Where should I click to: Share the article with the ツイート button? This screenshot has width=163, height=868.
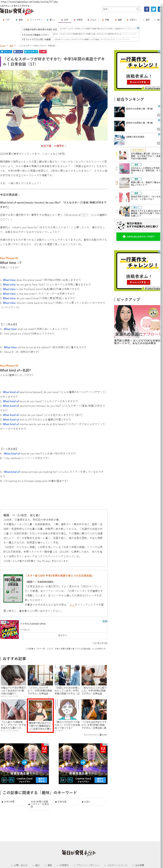6,51
